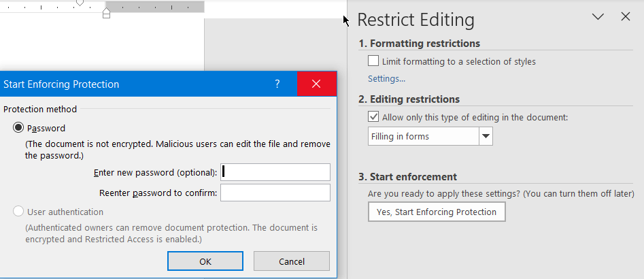
Task: Uncheck Allow only this type of editing
Action: click(373, 117)
